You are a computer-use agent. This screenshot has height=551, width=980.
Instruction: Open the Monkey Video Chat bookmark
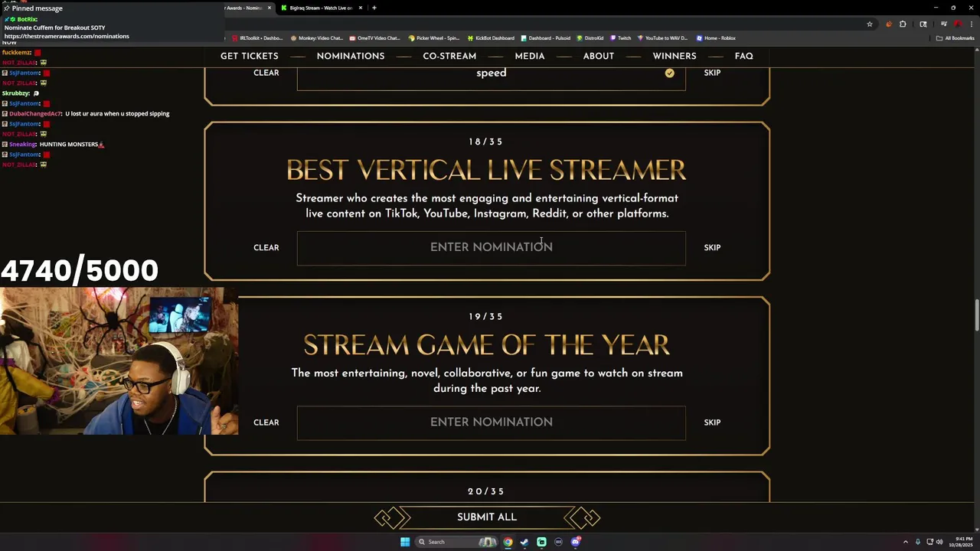317,38
